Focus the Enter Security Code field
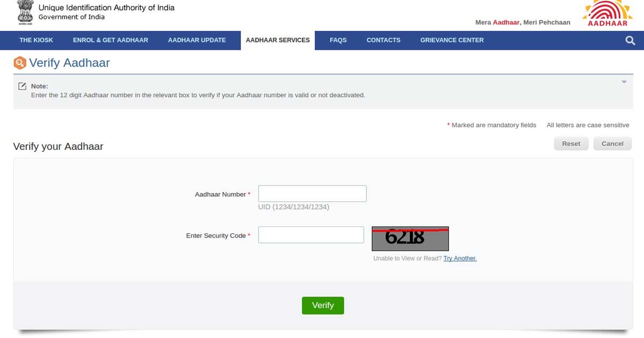The height and width of the screenshot is (338, 644). [x=311, y=235]
